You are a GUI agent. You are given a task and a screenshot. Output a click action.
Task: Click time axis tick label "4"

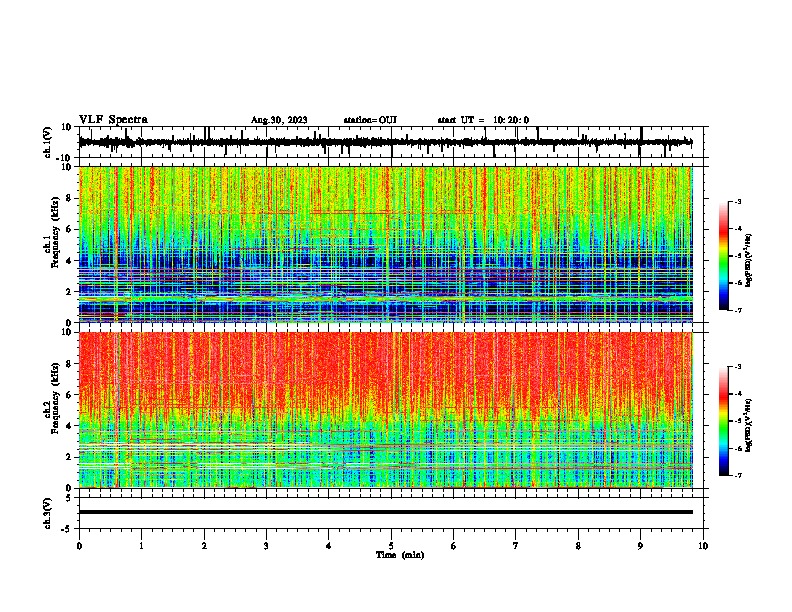pyautogui.click(x=329, y=546)
